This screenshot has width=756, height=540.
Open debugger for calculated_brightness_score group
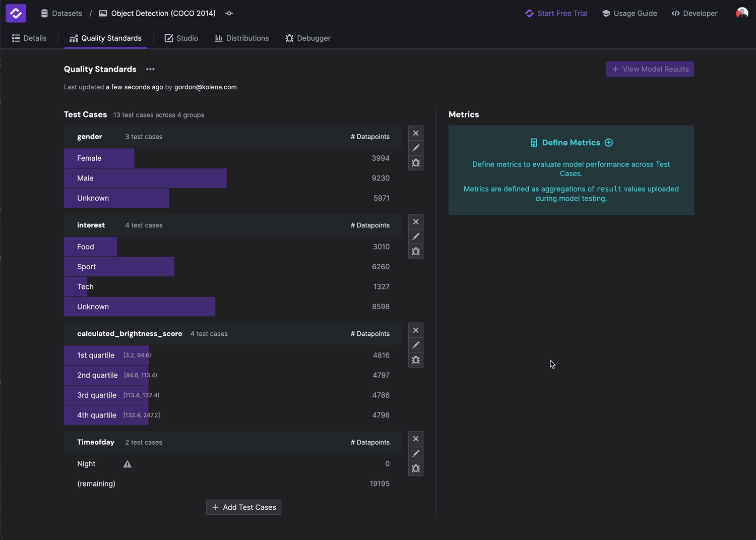pos(416,360)
